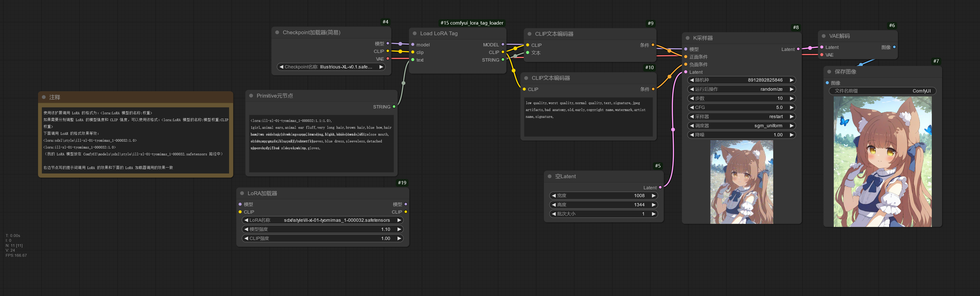The width and height of the screenshot is (980, 296).
Task: Click the 降噪 value widget in K采样器
Action: (x=741, y=135)
